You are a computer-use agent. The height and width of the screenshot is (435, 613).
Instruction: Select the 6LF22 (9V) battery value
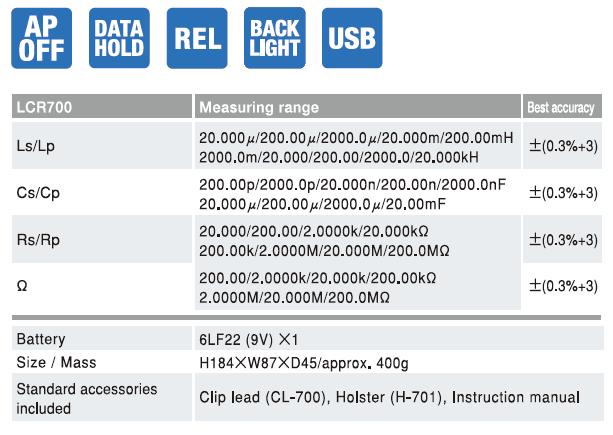click(x=249, y=339)
